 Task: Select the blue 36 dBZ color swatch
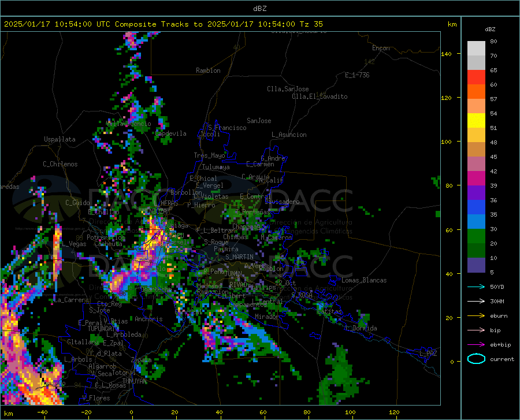[x=476, y=207]
